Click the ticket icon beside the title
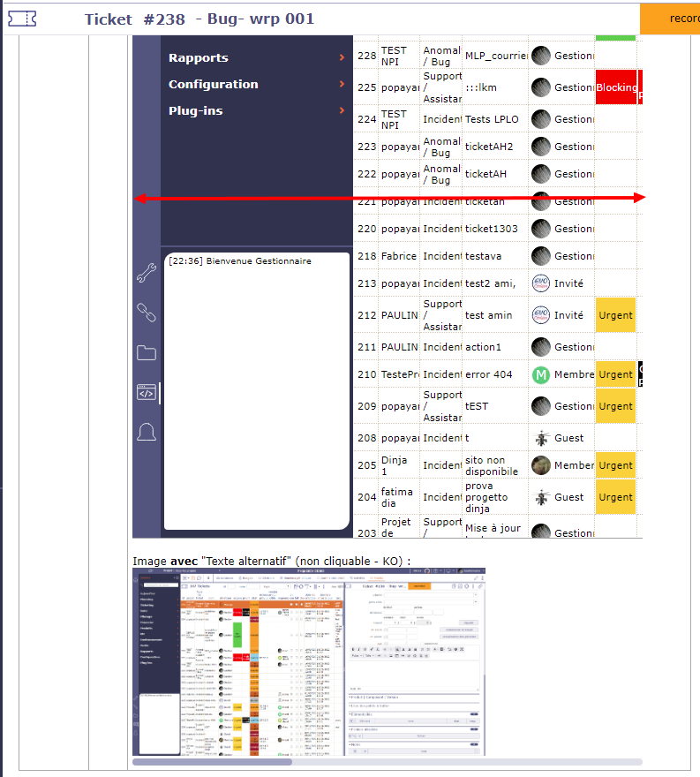The height and width of the screenshot is (777, 700). coord(22,19)
